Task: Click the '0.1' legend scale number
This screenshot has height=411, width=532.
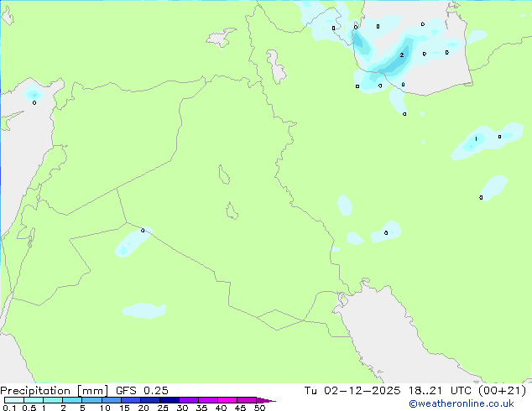Action: click(x=9, y=408)
